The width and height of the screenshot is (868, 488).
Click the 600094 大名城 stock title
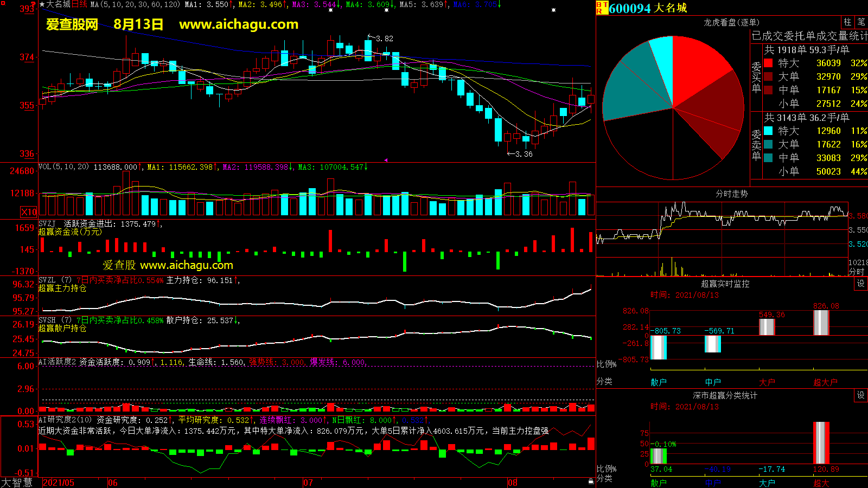(x=648, y=8)
